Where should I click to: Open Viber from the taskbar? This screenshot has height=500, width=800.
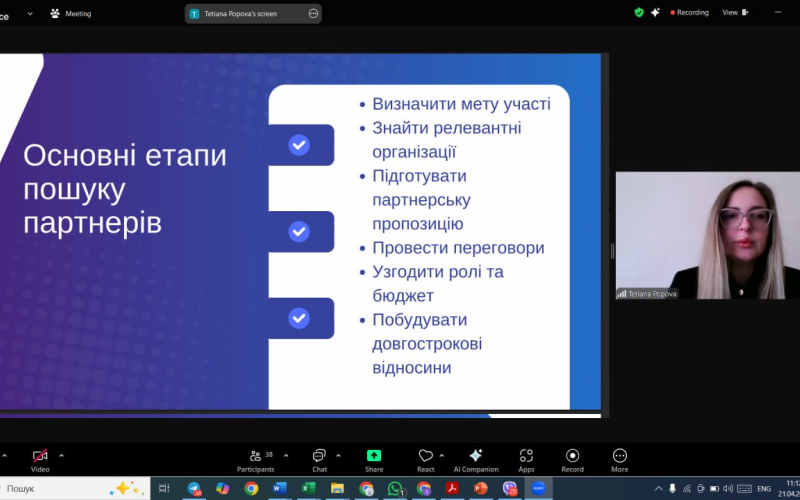pos(510,488)
